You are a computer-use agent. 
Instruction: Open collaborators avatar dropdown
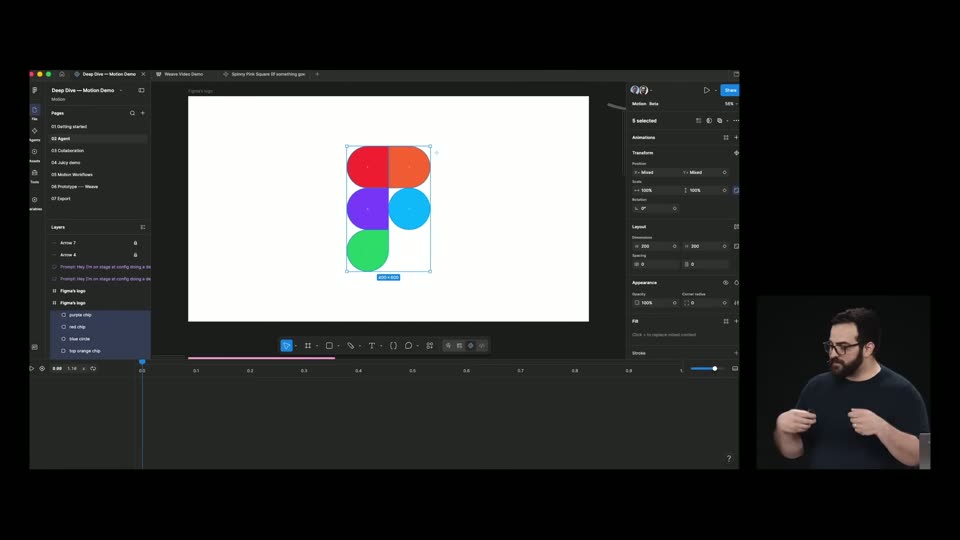click(651, 91)
